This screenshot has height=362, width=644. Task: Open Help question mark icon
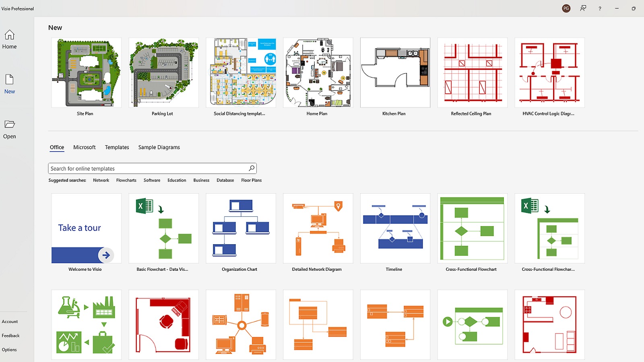tap(600, 8)
